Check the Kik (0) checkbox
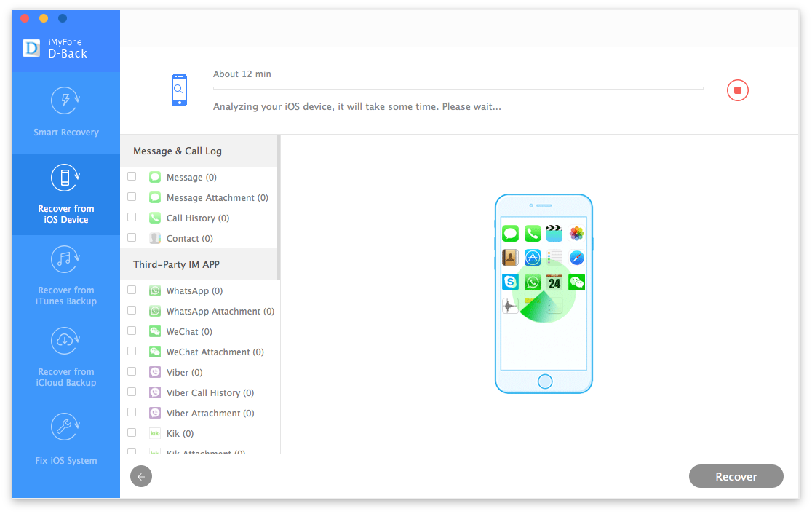Image resolution: width=812 pixels, height=514 pixels. tap(132, 432)
